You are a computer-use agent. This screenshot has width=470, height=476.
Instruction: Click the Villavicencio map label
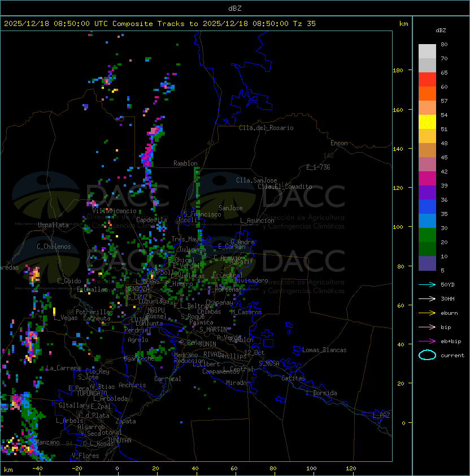click(114, 211)
